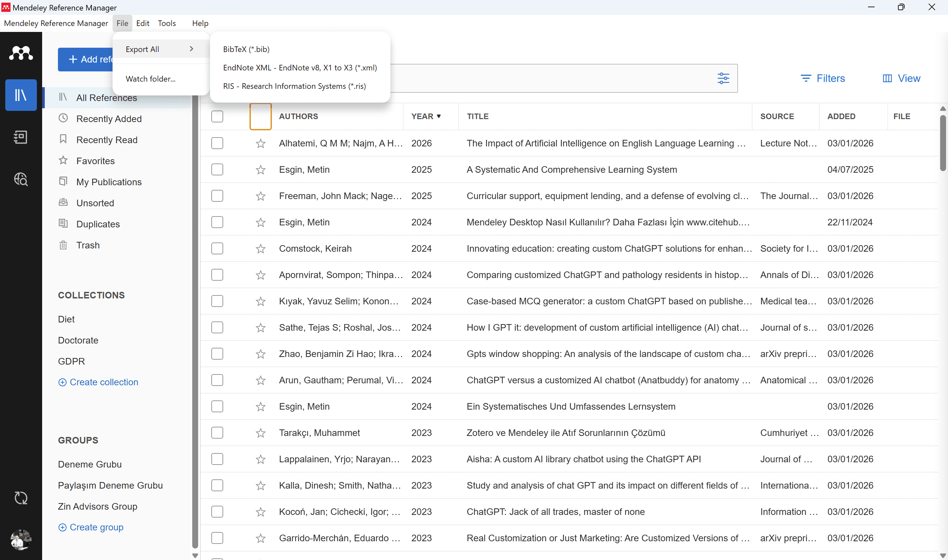Sort by the AUTHORS column header
The image size is (948, 560).
[298, 116]
